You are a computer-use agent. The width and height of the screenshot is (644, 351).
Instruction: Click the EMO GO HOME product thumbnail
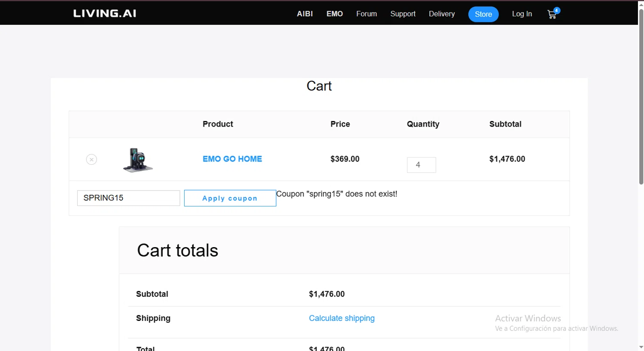click(138, 160)
